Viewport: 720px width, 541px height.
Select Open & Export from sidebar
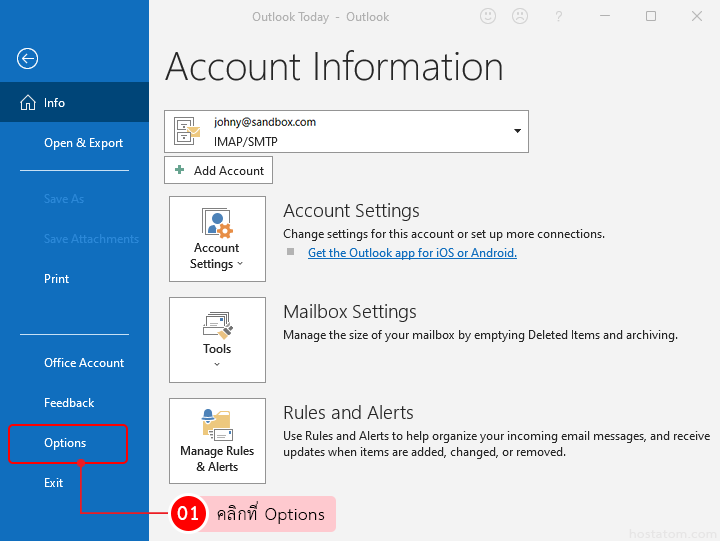[x=83, y=143]
